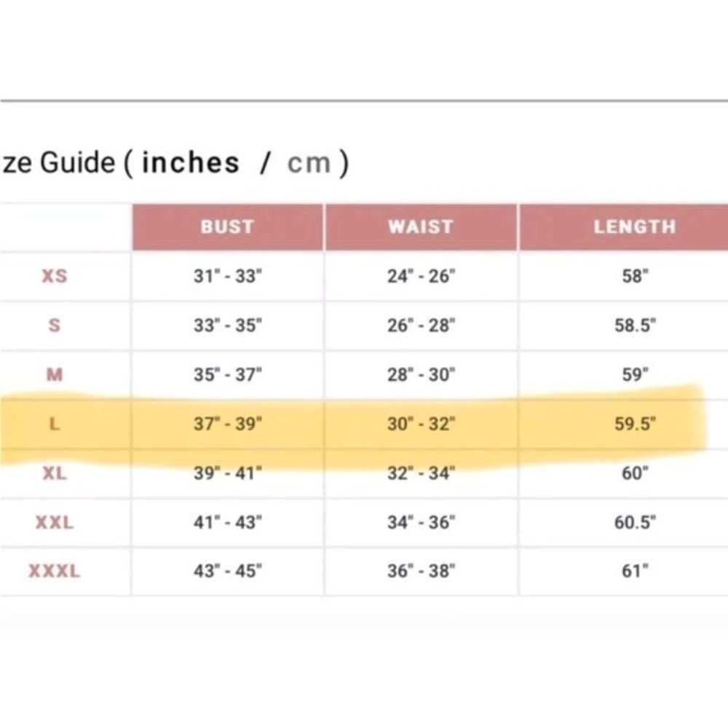728x728 pixels.
Task: Select the XL size row label
Action: [55, 473]
